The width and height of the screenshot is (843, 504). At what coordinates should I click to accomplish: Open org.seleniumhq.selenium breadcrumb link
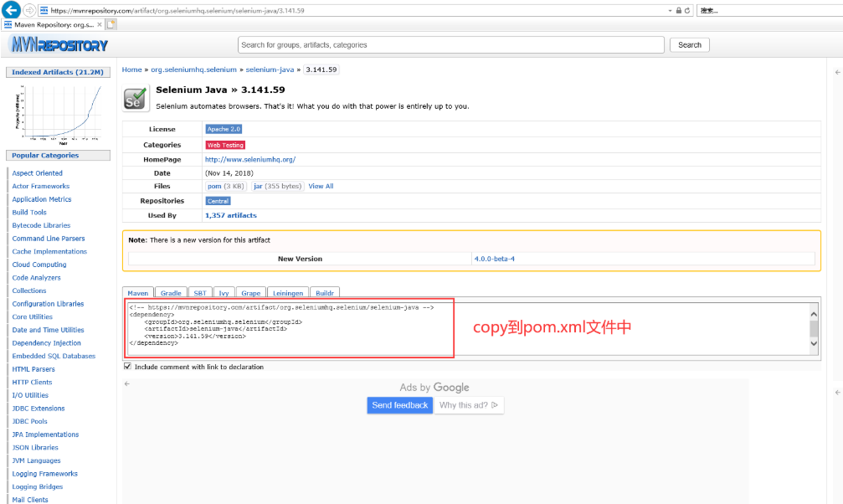pyautogui.click(x=193, y=70)
